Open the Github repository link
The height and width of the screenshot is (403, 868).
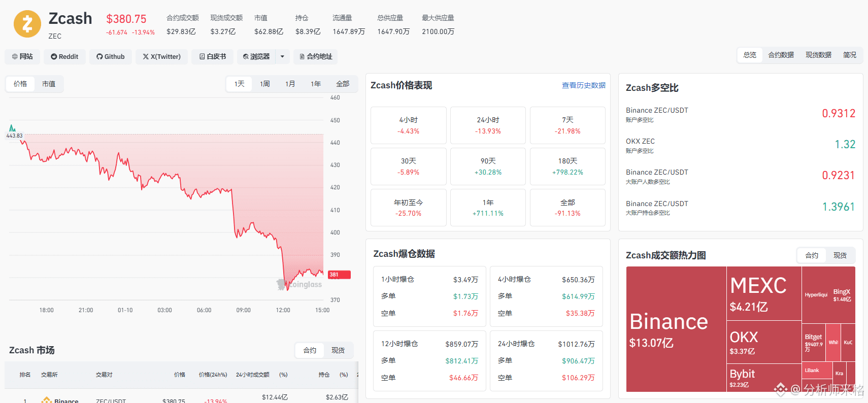111,56
